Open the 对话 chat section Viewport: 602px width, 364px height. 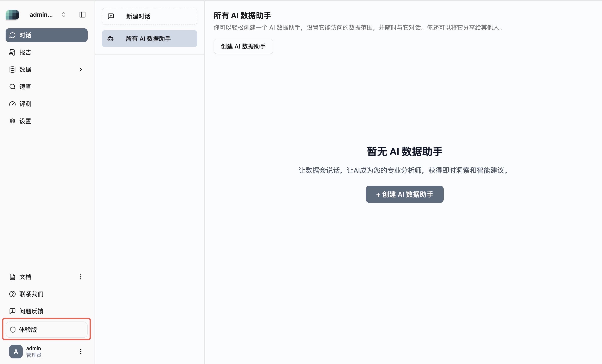(x=46, y=35)
